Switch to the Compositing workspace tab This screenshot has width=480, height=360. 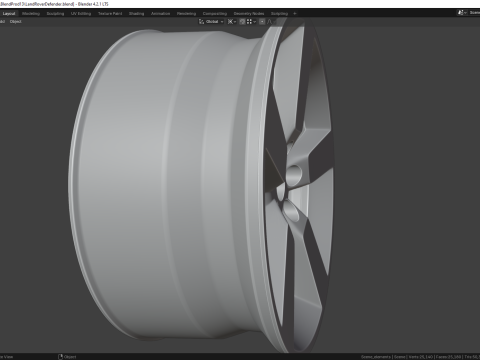pos(215,14)
